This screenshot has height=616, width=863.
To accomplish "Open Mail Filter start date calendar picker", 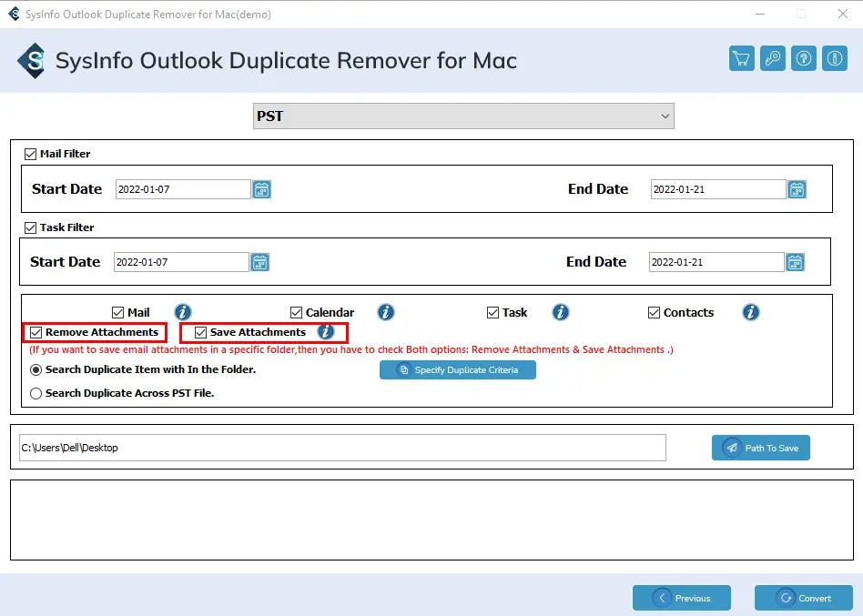I will (x=261, y=190).
